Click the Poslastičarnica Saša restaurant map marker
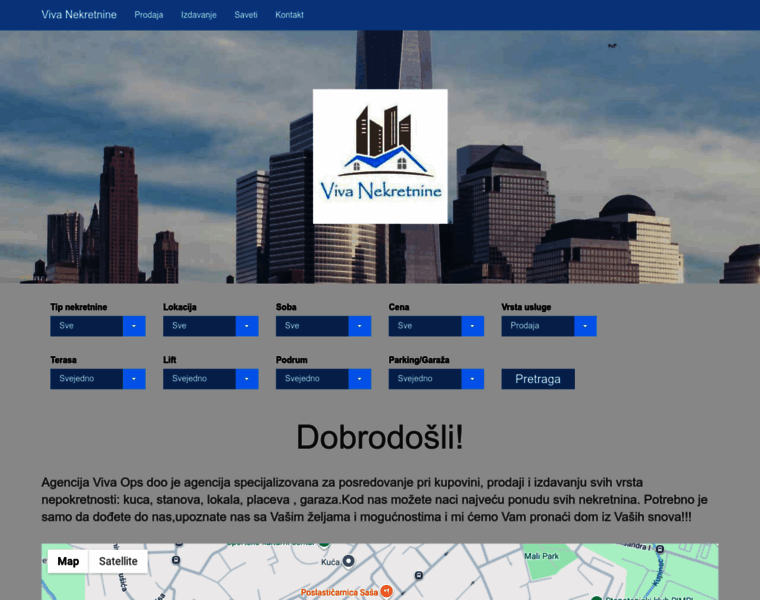This screenshot has height=600, width=760. [x=386, y=591]
